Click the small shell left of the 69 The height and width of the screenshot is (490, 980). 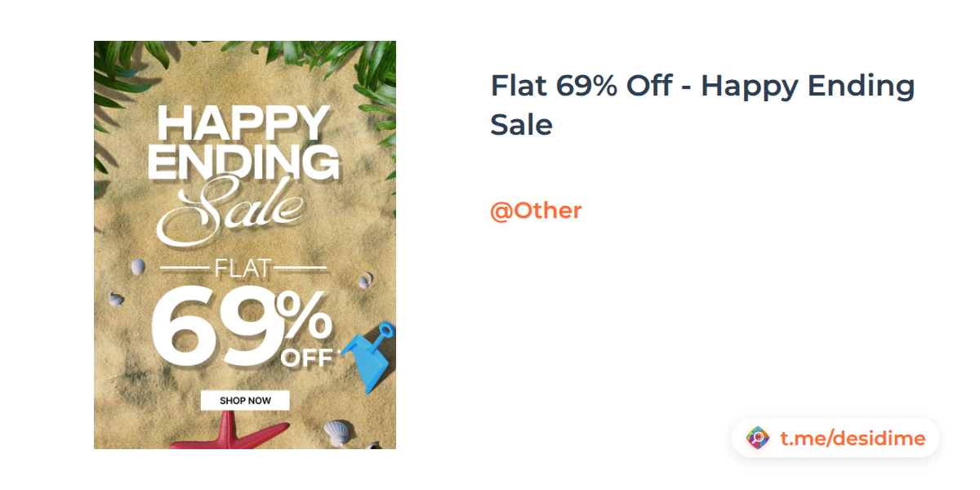point(116,299)
